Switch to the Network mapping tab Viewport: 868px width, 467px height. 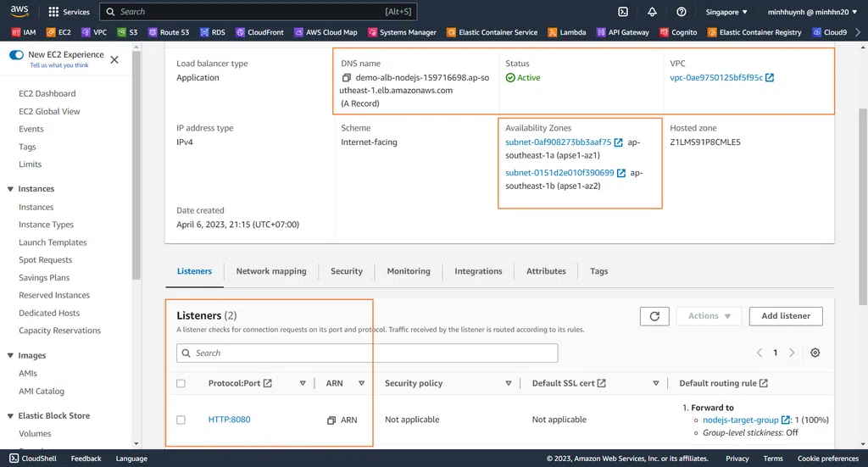pos(270,271)
